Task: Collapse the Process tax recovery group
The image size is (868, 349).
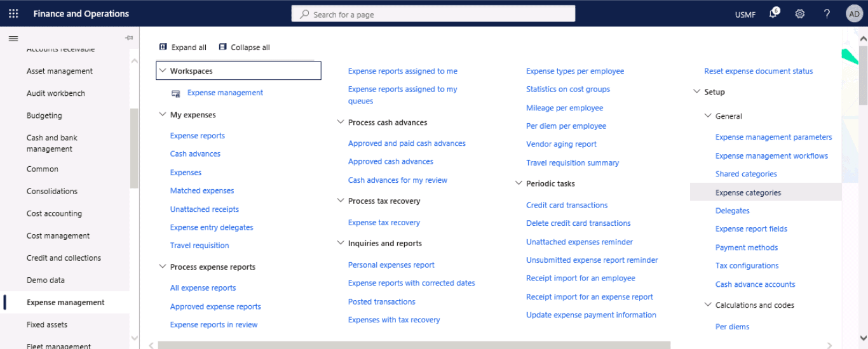Action: 341,201
